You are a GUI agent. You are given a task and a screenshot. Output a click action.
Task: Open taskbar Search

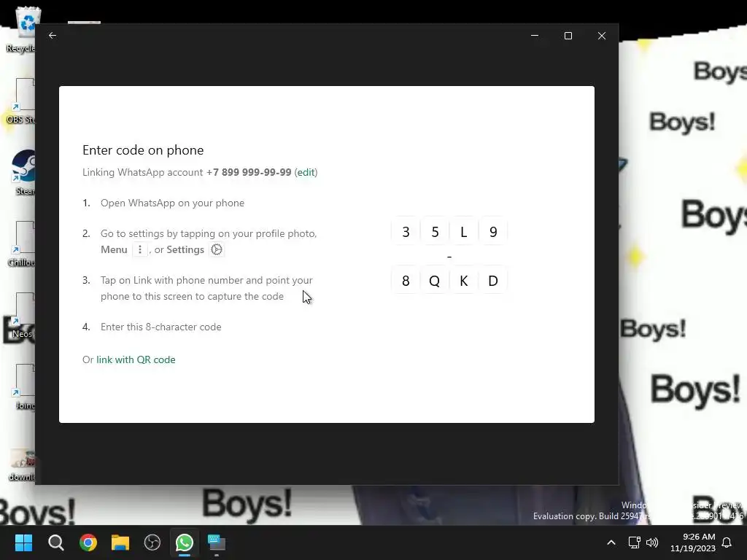coord(55,542)
